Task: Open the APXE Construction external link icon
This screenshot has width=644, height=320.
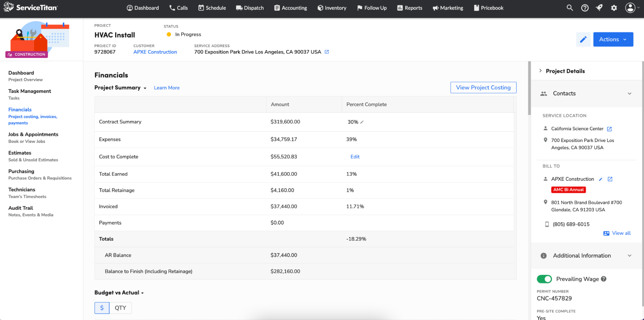Action: (610, 179)
